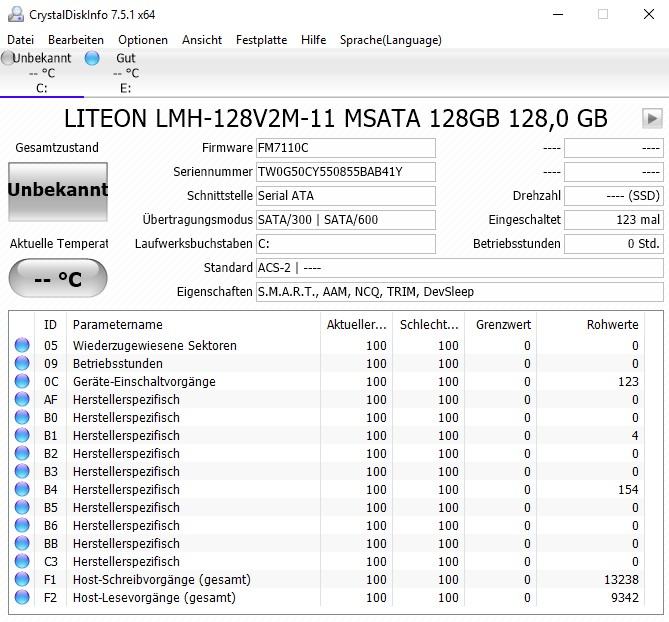Select the blue status orb for drive E:
Image resolution: width=669 pixels, height=622 pixels.
point(92,58)
